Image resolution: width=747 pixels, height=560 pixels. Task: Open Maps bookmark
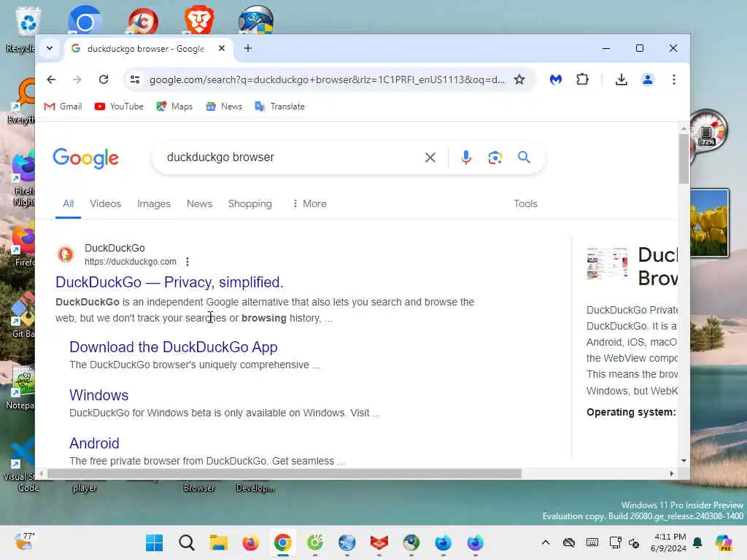coord(174,106)
